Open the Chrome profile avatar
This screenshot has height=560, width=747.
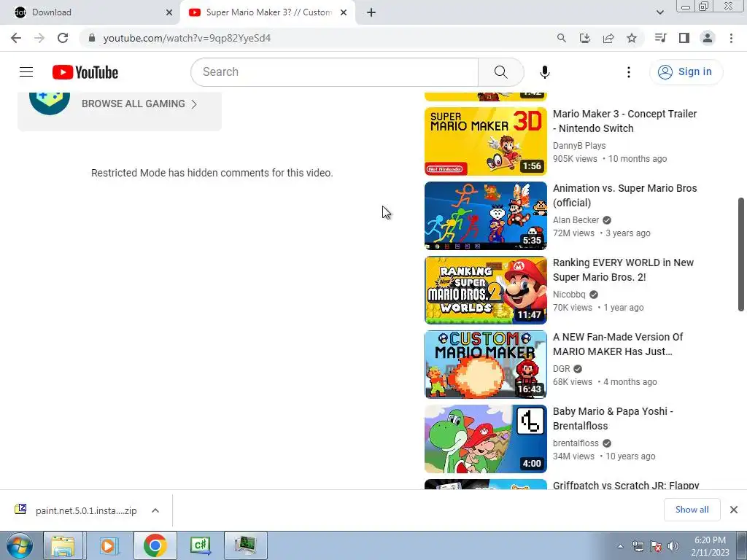click(708, 38)
